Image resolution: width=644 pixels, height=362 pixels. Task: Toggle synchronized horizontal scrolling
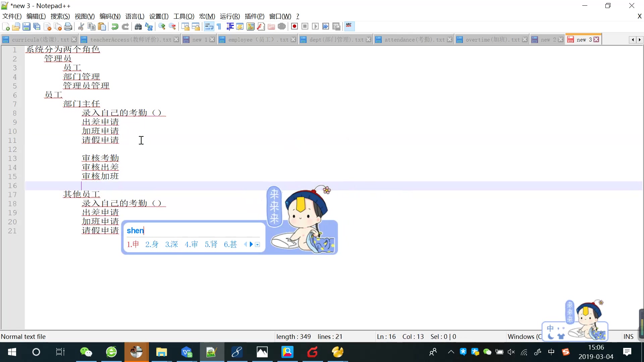(196, 26)
